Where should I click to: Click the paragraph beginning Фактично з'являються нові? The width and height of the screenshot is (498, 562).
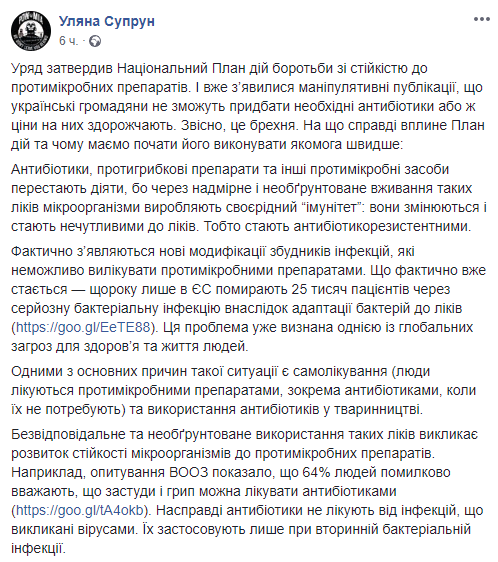pyautogui.click(x=248, y=299)
